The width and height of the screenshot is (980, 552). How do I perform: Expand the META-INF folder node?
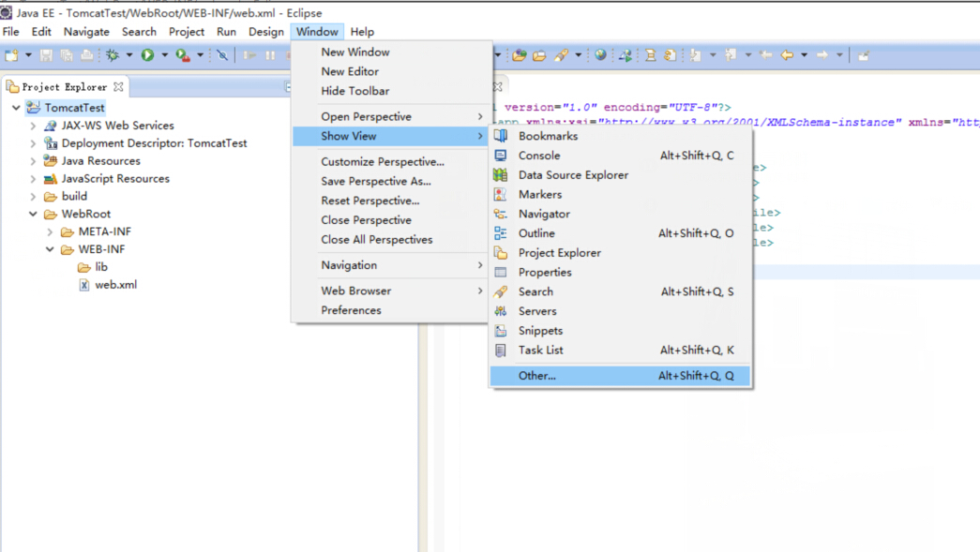(50, 231)
